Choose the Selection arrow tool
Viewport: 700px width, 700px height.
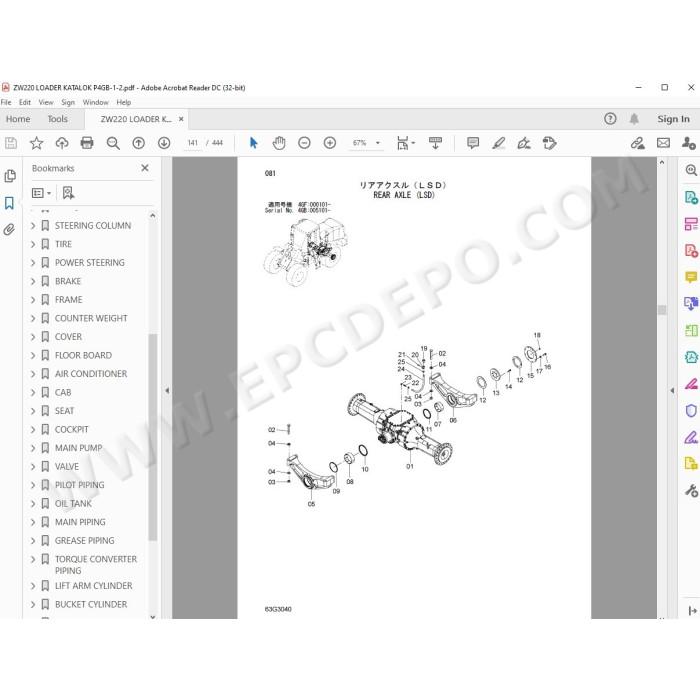[254, 143]
